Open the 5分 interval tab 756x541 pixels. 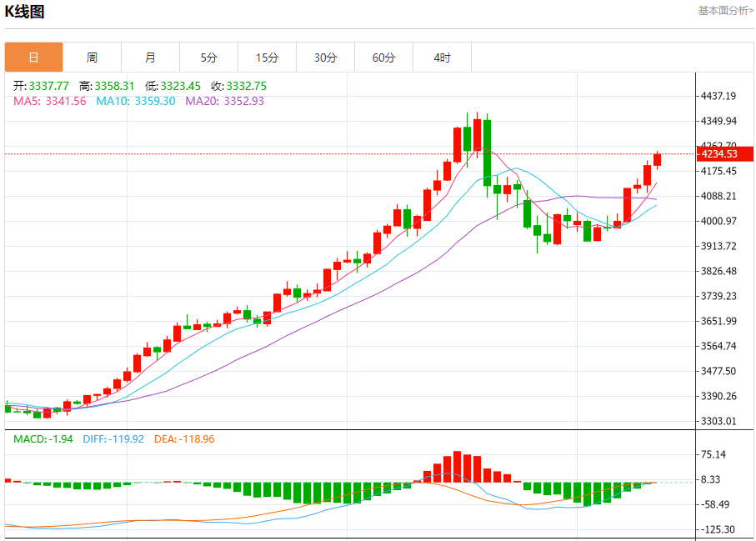pos(208,58)
